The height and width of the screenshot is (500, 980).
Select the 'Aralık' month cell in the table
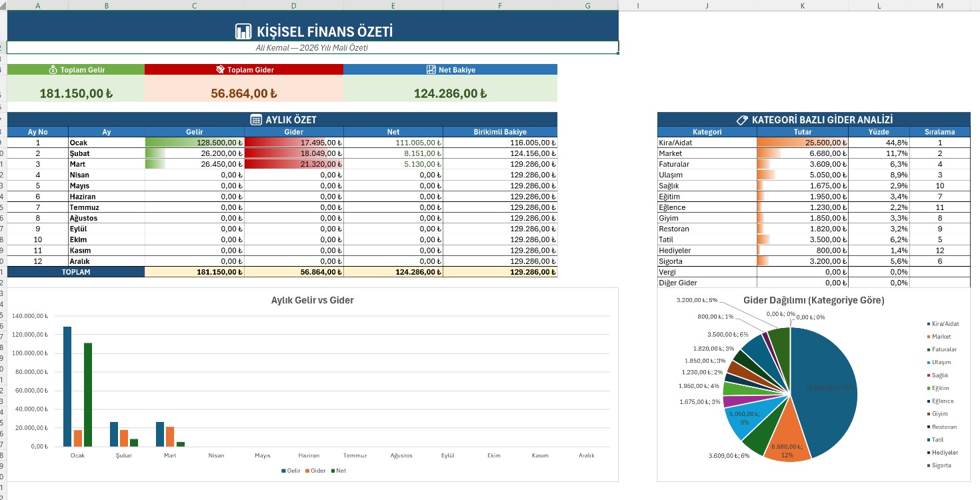pyautogui.click(x=107, y=261)
